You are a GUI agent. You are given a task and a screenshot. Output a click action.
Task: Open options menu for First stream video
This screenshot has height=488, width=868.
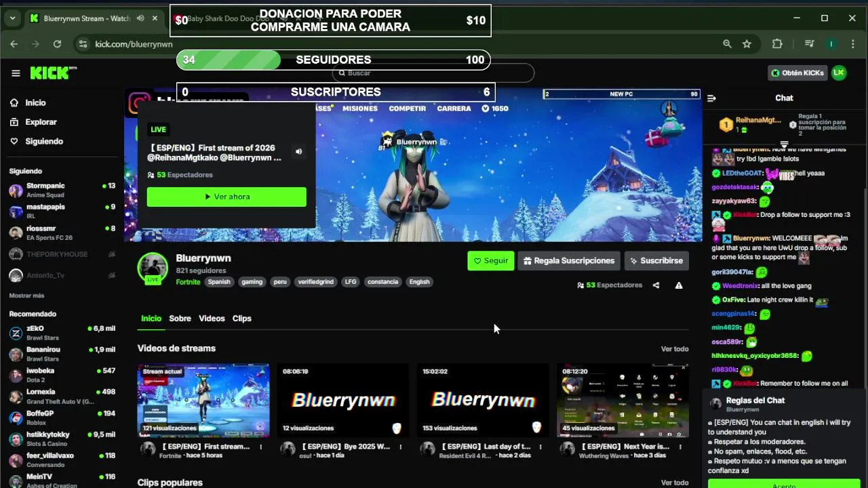(x=261, y=447)
